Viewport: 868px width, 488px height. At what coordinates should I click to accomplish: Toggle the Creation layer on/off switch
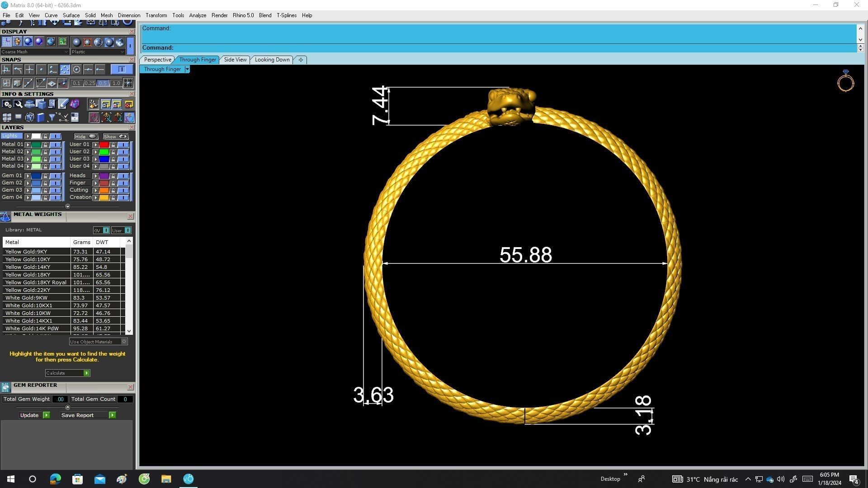coord(123,197)
